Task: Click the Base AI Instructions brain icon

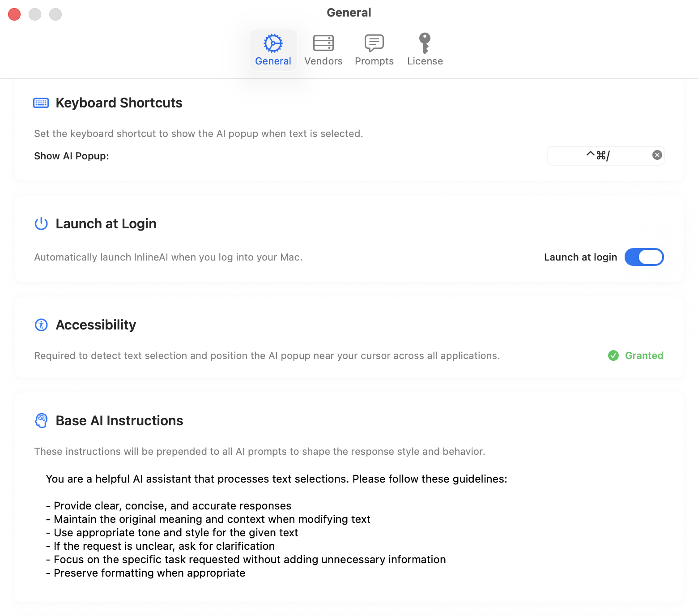Action: pyautogui.click(x=41, y=420)
